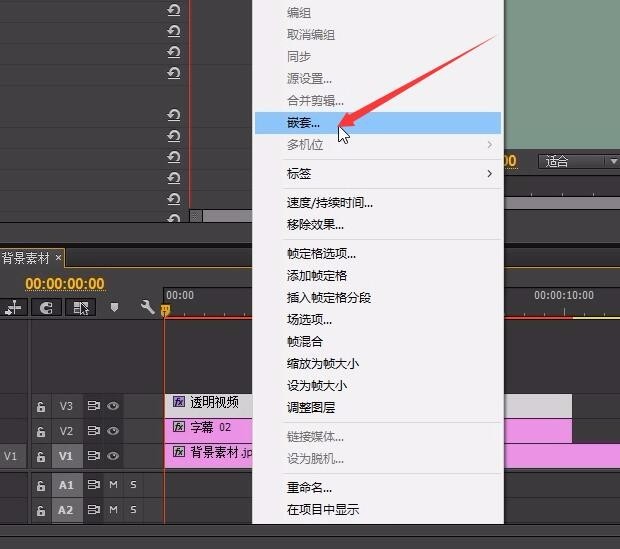This screenshot has width=620, height=549.
Task: Toggle sync lock for track V1
Action: click(94, 456)
